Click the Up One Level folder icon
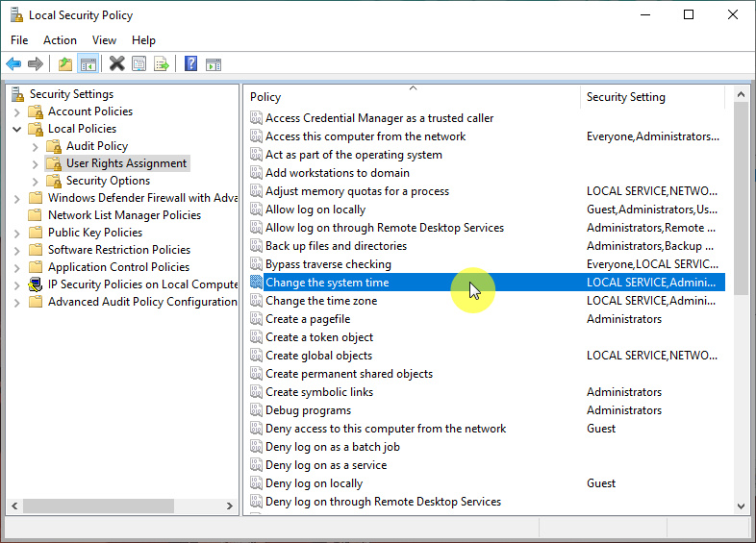 coord(64,64)
